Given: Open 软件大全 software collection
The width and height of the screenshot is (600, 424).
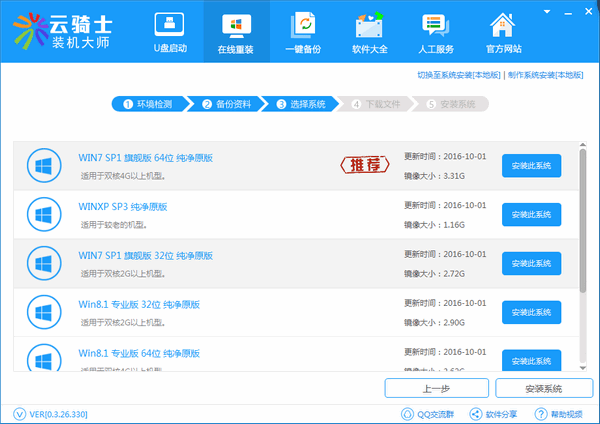Looking at the screenshot, I should pos(368,30).
